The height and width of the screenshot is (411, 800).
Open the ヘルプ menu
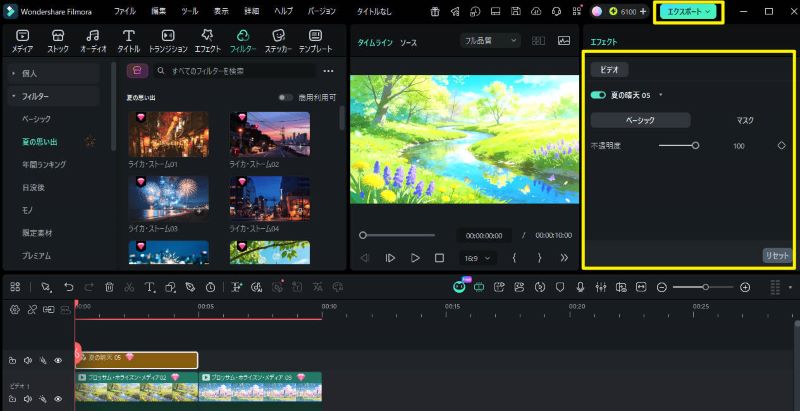click(x=284, y=11)
